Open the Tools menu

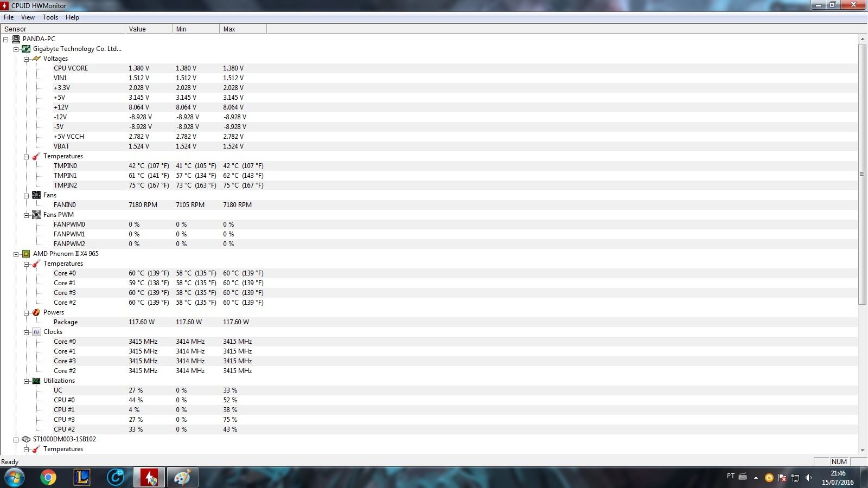[x=50, y=17]
